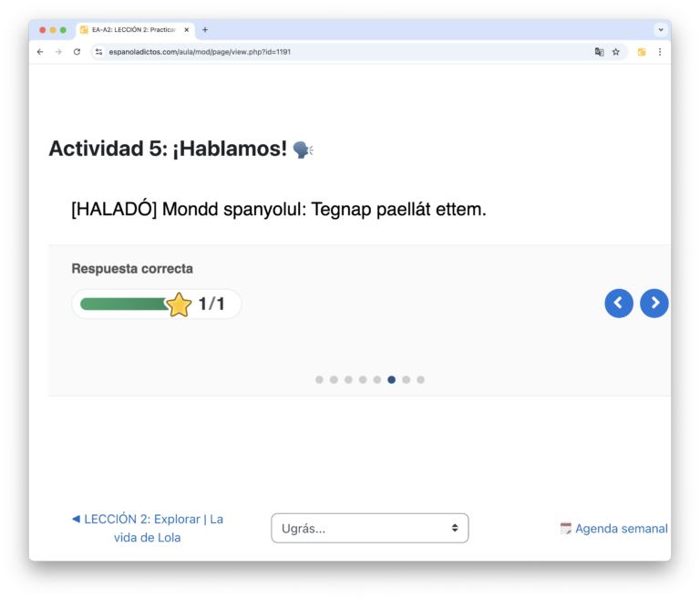This screenshot has width=700, height=599.
Task: Open the Google Translate icon in address bar
Action: 599,52
